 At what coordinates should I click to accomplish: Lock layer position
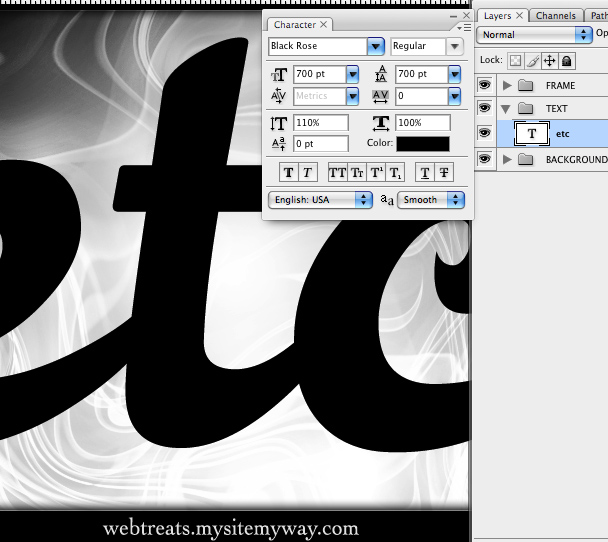(x=549, y=61)
